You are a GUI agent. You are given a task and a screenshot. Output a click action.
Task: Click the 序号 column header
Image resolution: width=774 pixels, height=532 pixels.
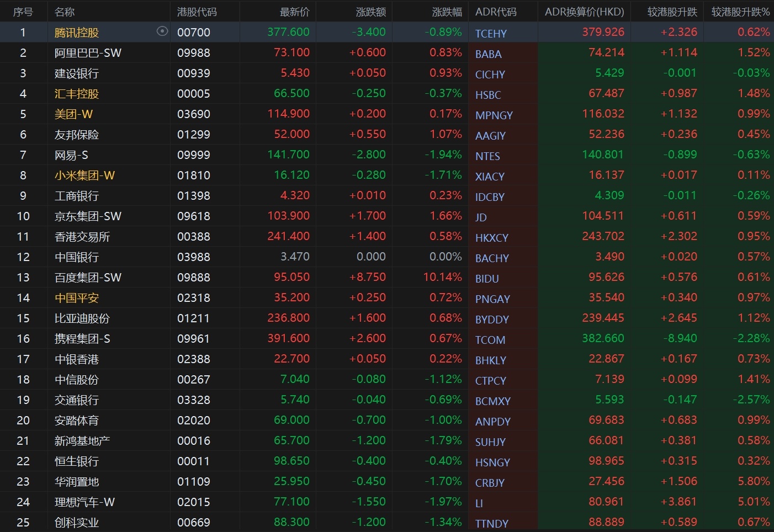23,12
